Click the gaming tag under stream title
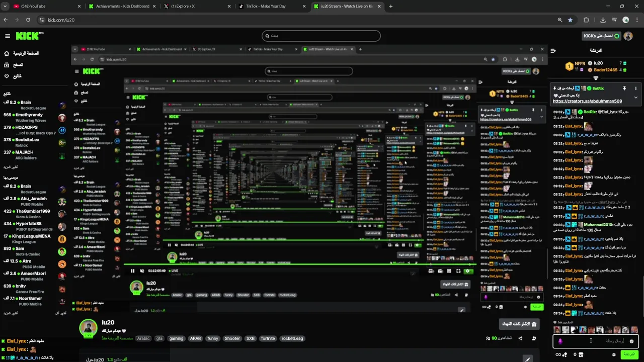This screenshot has height=362, width=644. [x=176, y=338]
